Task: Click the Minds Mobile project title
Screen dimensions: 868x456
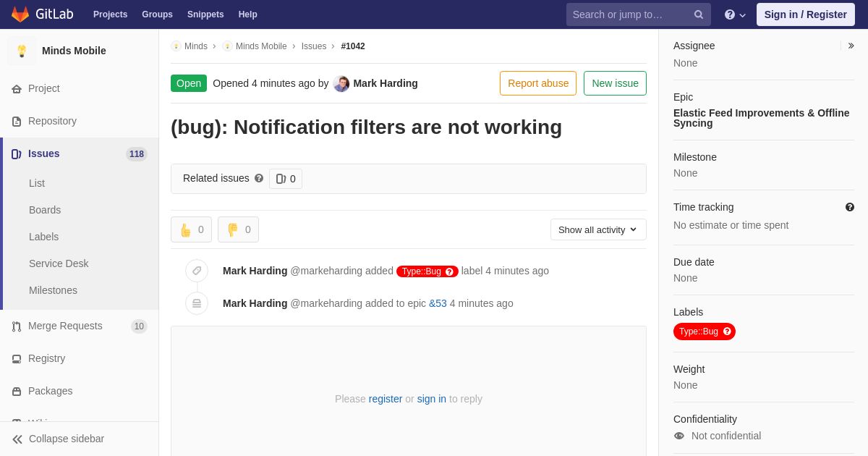Action: coord(74,51)
